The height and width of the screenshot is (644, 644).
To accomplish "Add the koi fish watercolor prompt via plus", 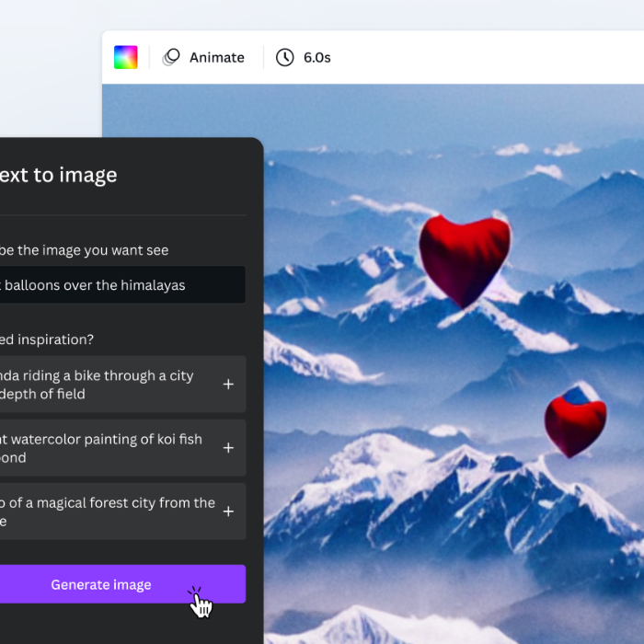I will (x=228, y=448).
